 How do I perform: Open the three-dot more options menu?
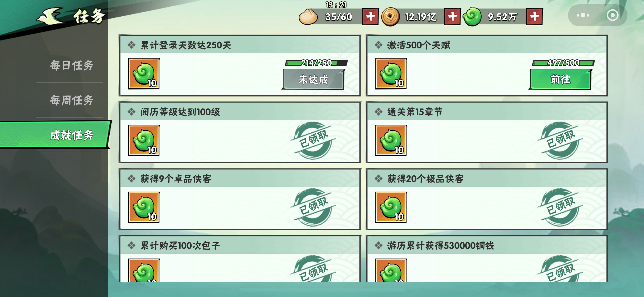(x=583, y=15)
